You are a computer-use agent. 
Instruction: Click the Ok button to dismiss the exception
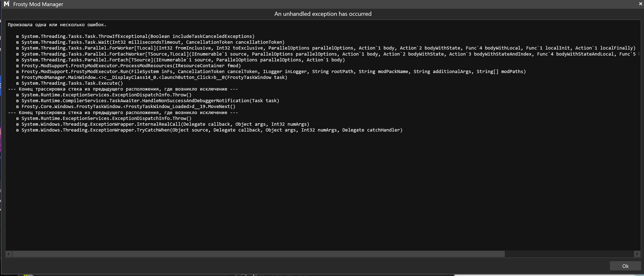[625, 266]
